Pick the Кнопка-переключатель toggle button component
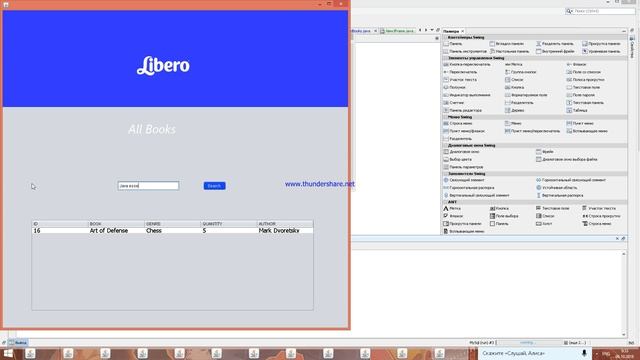640x360 pixels. point(467,64)
